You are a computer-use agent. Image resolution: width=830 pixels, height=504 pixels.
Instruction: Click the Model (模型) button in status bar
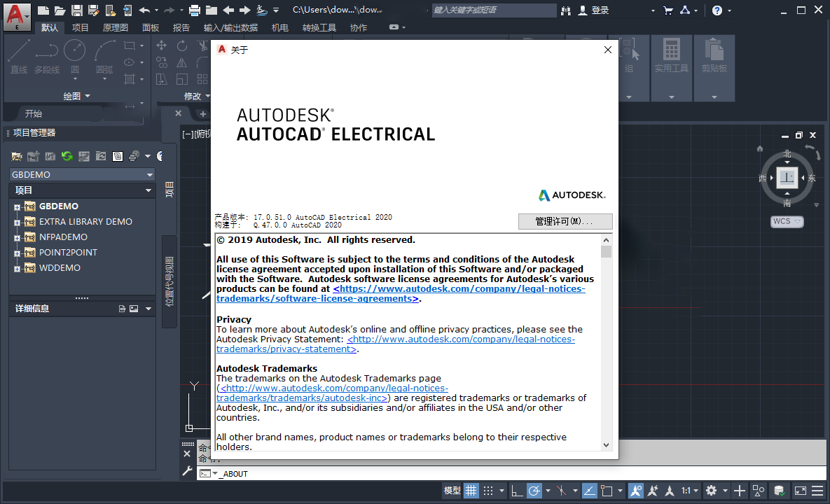(x=452, y=491)
